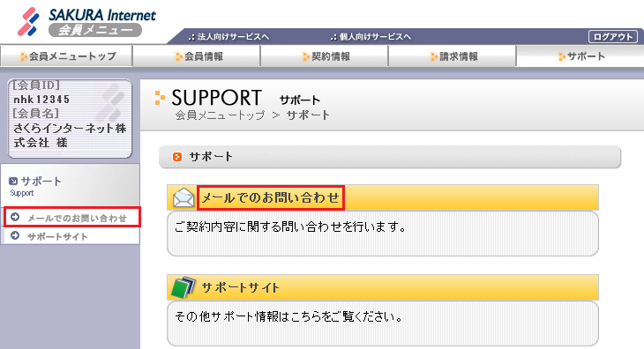The height and width of the screenshot is (349, 644).
Task: Open the 法人向けサービスへ link
Action: tap(228, 36)
